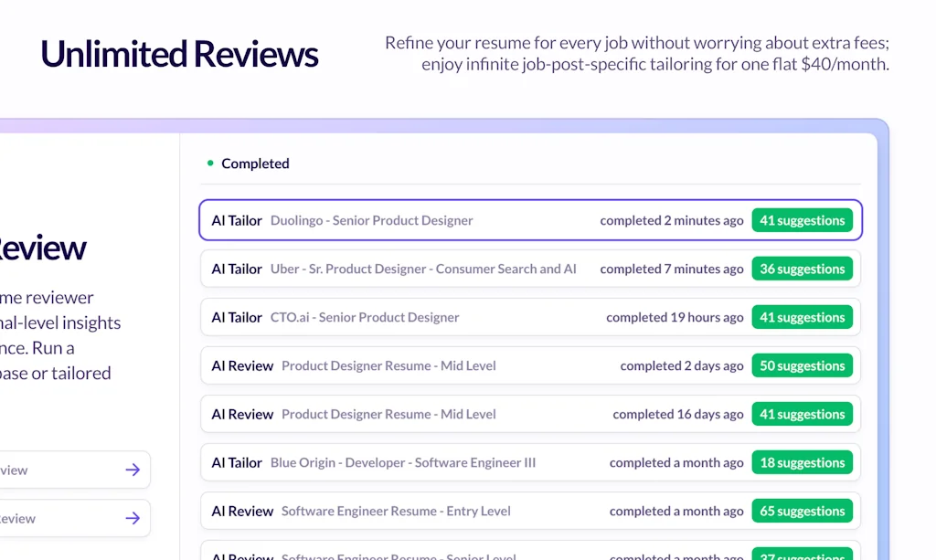The width and height of the screenshot is (936, 560).
Task: Click the 41 suggestions badge for Duolingo
Action: tap(802, 220)
